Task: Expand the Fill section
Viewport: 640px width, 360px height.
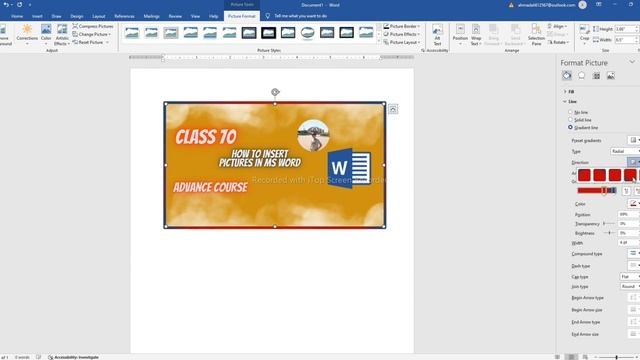Action: tap(569, 91)
